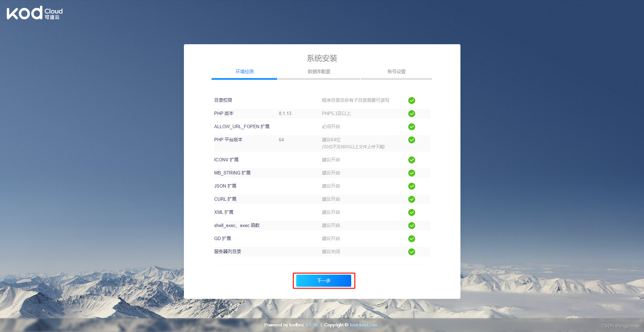Click the green check beside MB_STRING 扩展
The height and width of the screenshot is (332, 644).
tap(411, 173)
